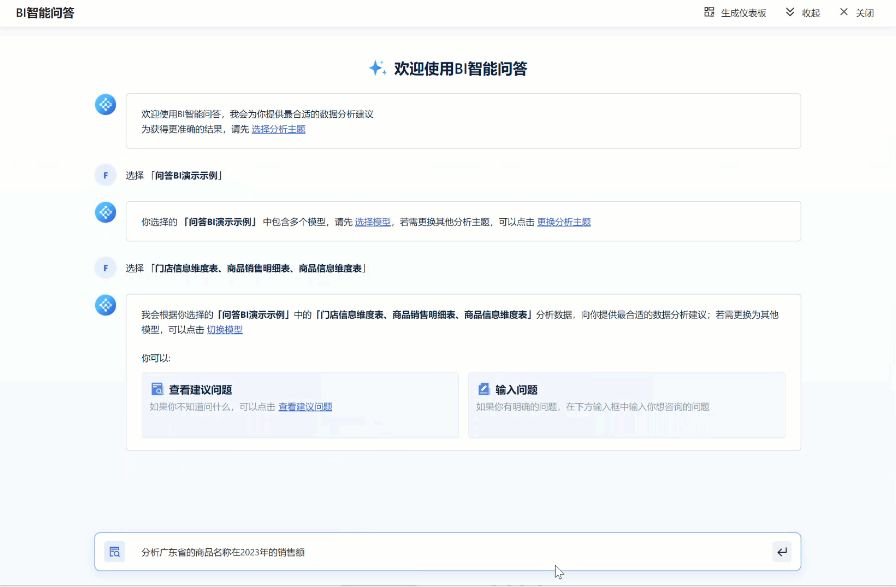Click the 查看建议问题 card heading

tap(200, 390)
